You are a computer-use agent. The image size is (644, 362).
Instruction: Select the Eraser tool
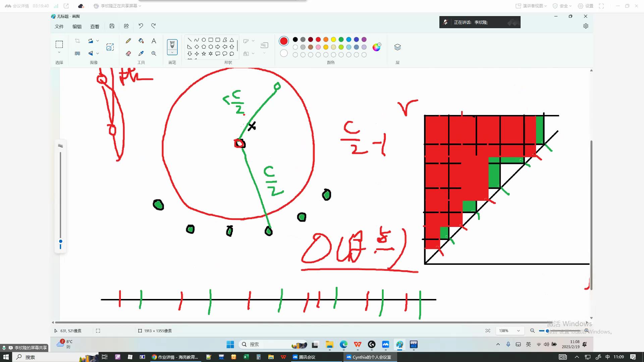tap(128, 53)
